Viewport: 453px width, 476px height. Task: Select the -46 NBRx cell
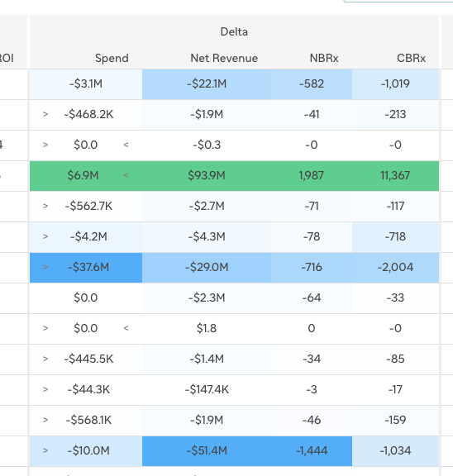[312, 420]
